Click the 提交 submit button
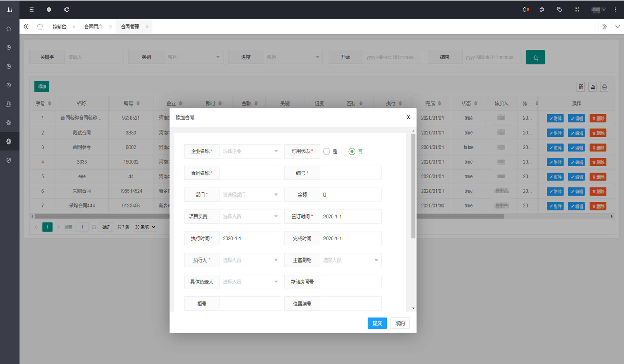 click(x=377, y=323)
